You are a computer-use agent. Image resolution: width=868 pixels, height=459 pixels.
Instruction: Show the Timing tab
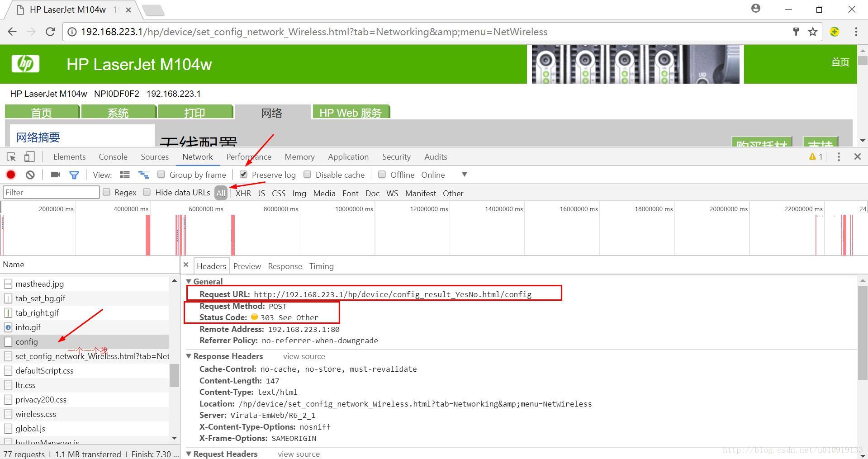coord(322,266)
